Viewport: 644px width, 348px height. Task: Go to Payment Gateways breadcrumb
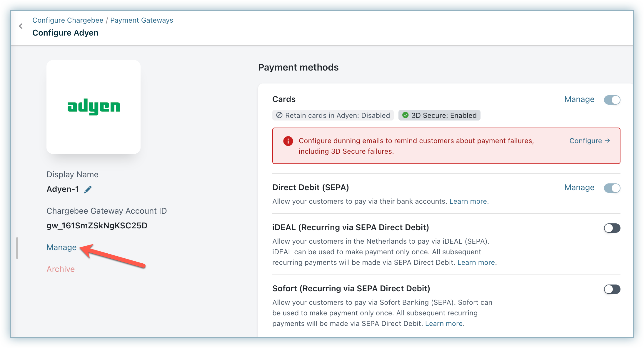pyautogui.click(x=141, y=20)
